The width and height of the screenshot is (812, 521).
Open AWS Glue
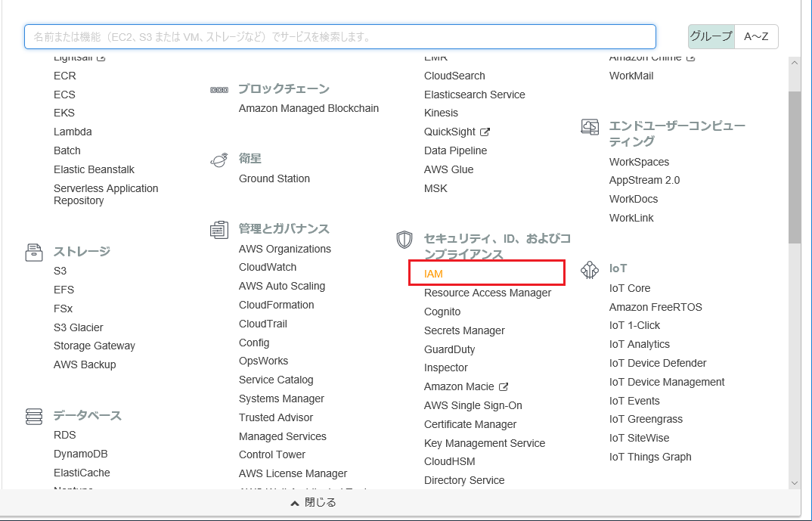448,170
